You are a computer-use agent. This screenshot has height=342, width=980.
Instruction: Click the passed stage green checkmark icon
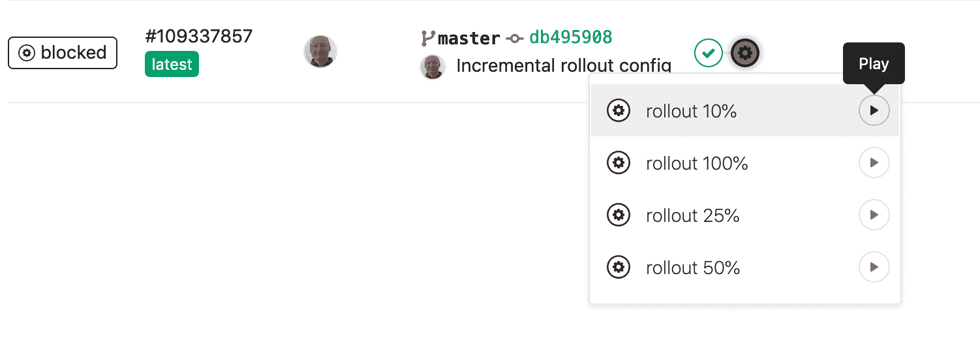[708, 52]
